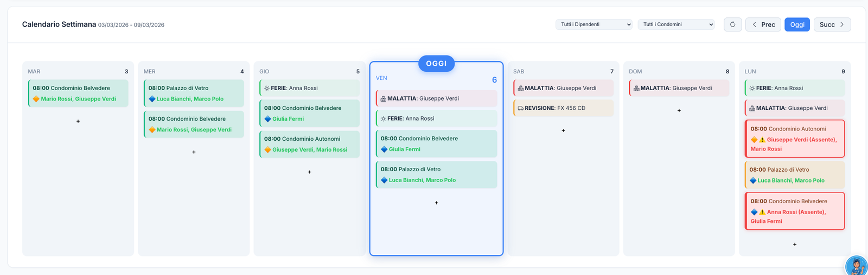
Task: Select Wednesday's 08:00 Palazzo di Vetro shift
Action: [194, 93]
